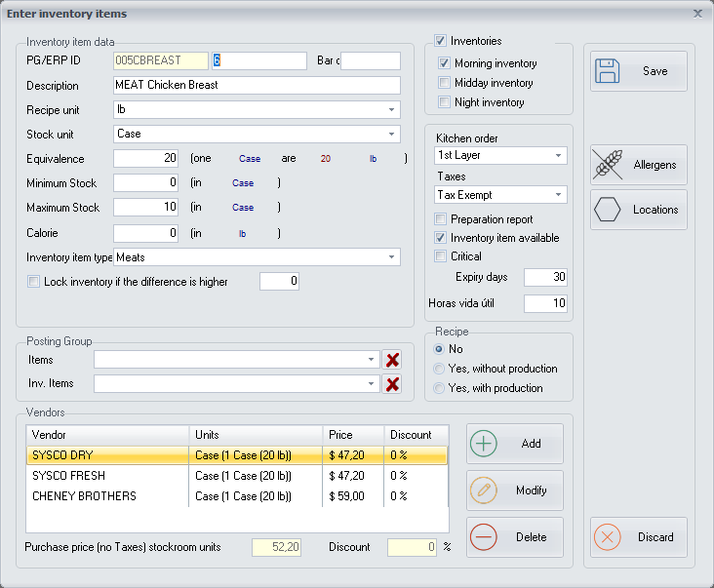Expand the Recipe unit dropdown
714x588 pixels.
point(391,109)
